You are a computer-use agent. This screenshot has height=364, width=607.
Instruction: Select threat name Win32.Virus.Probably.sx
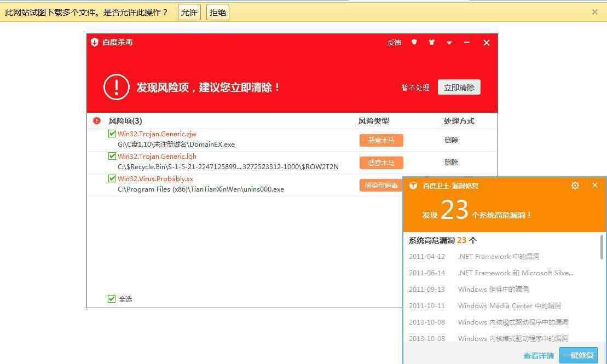pos(155,178)
